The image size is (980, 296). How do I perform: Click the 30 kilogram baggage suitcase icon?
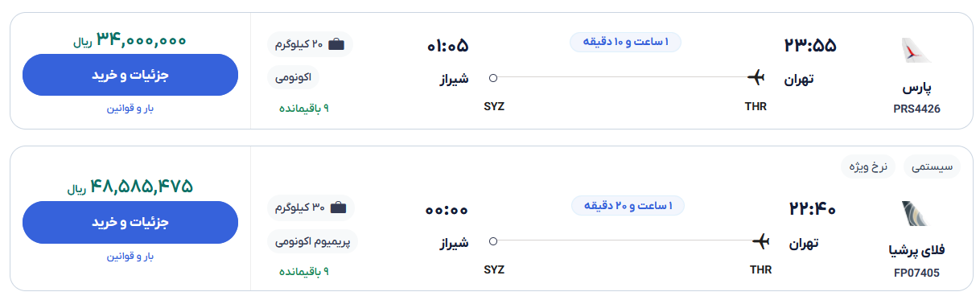pos(338,208)
